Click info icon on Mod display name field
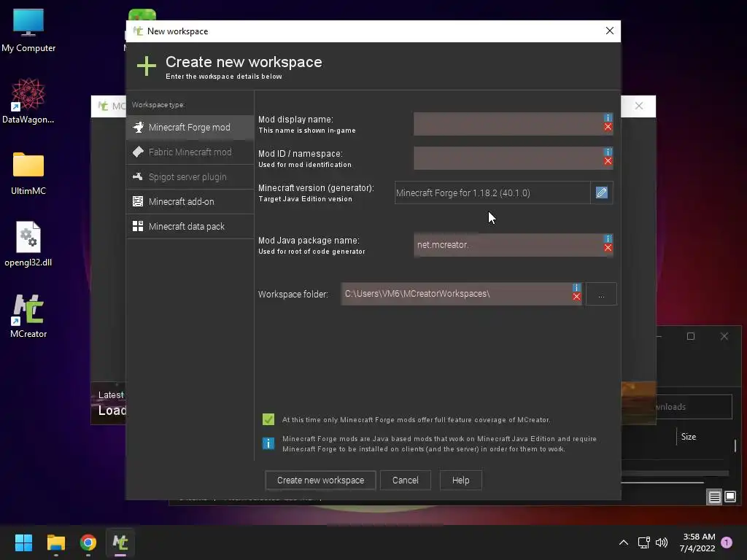This screenshot has height=560, width=747. pyautogui.click(x=608, y=117)
